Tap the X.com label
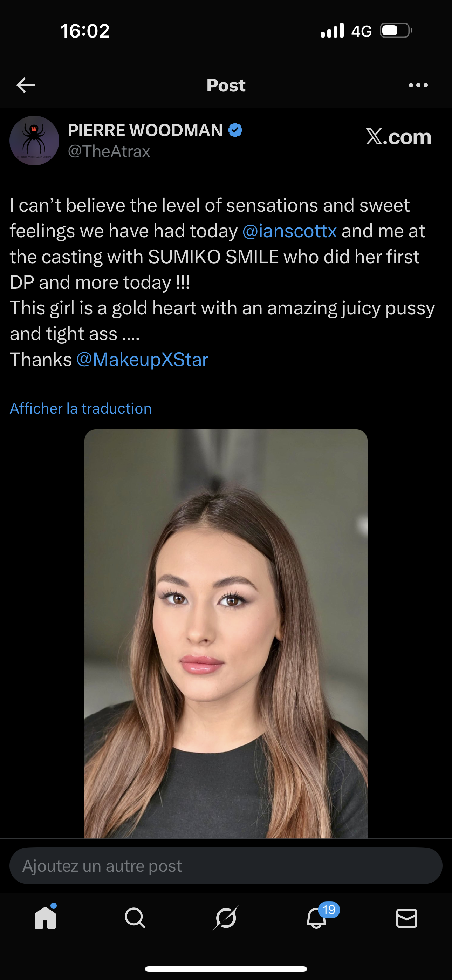 tap(398, 137)
